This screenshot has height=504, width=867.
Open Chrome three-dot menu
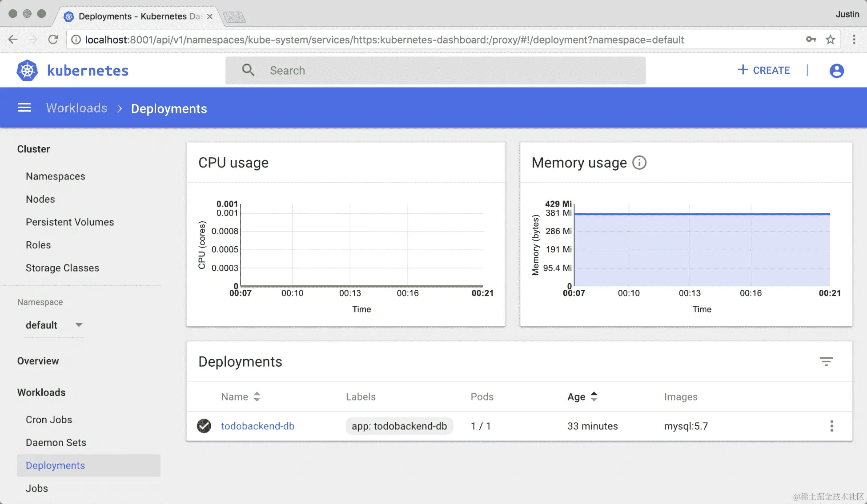[854, 40]
